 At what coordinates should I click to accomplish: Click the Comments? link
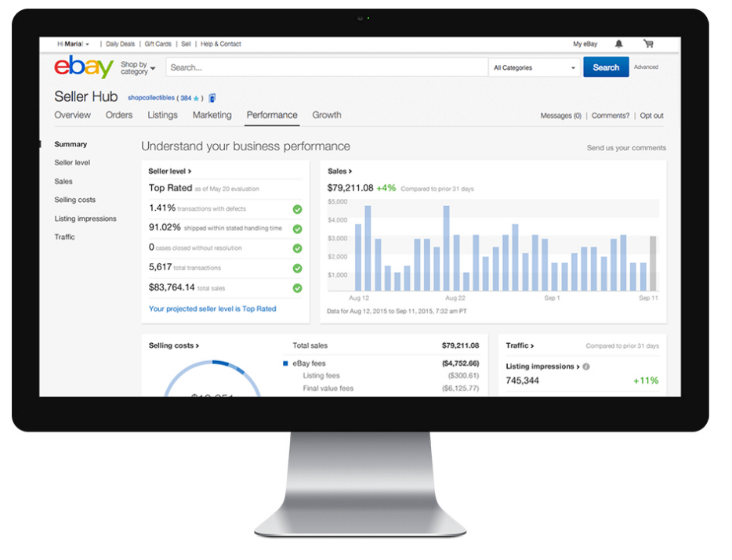click(611, 116)
